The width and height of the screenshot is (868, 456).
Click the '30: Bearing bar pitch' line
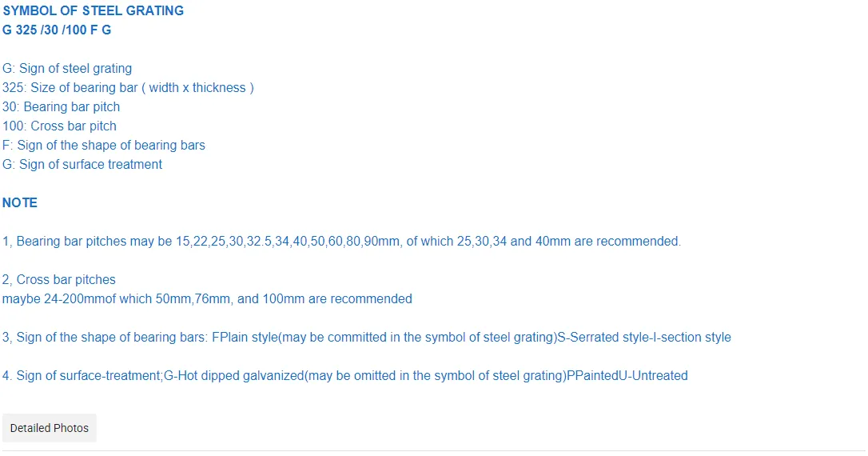62,107
